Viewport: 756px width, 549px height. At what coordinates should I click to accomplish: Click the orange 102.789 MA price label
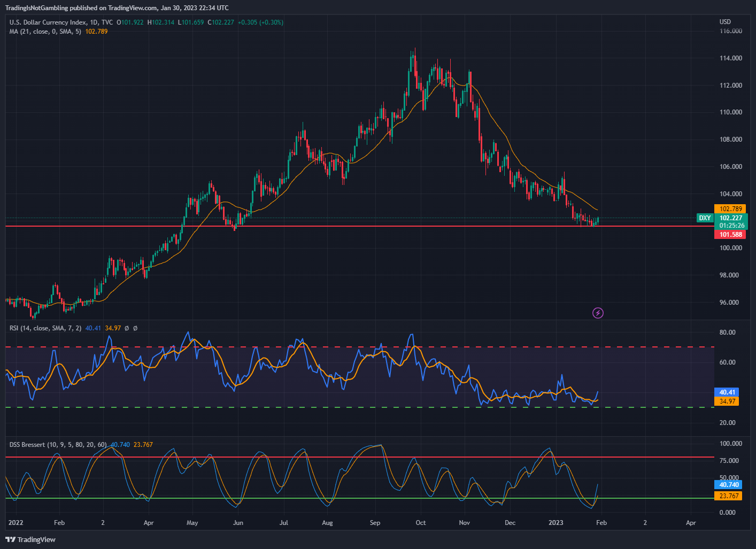[x=731, y=209]
